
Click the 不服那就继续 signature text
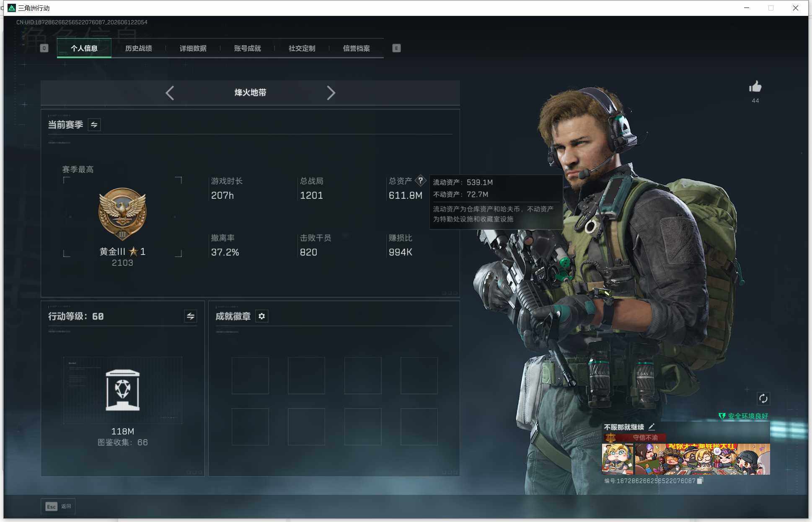(624, 427)
